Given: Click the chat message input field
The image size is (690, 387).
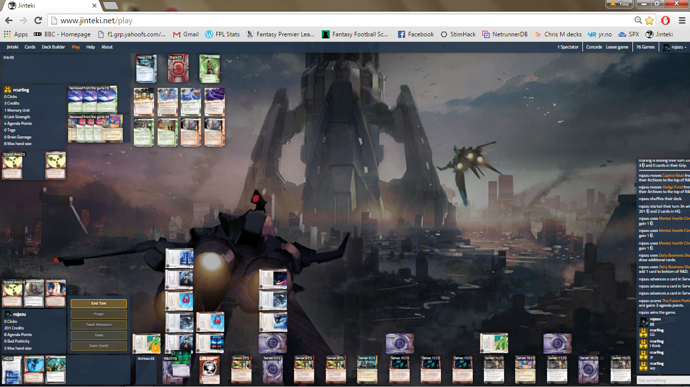Looking at the screenshot, I should pos(663,380).
